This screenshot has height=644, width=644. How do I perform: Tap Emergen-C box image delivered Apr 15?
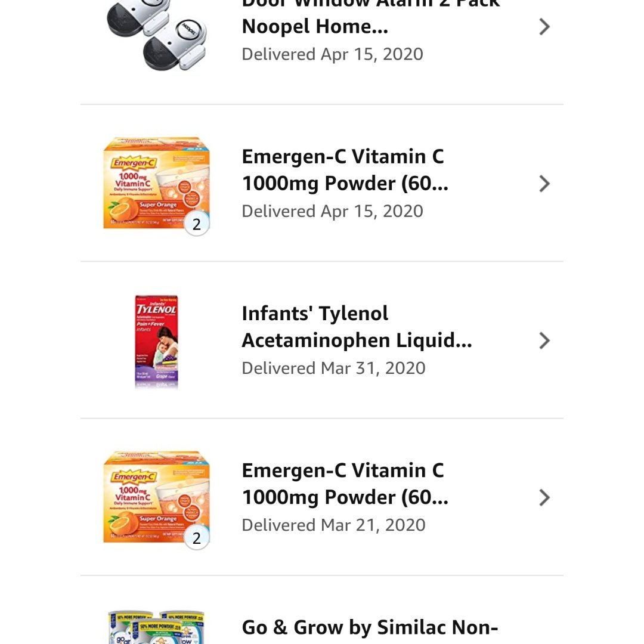[x=156, y=183]
